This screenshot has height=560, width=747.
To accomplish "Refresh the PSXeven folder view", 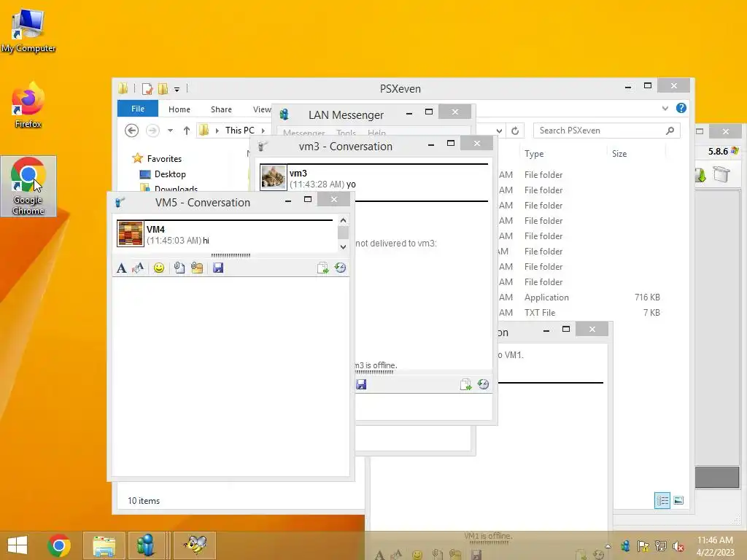I will (x=515, y=131).
